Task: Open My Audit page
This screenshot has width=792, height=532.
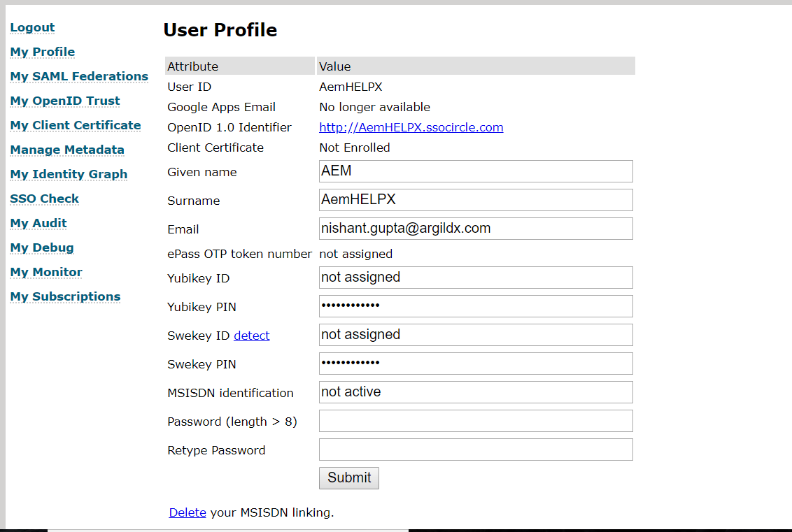Action: click(x=38, y=224)
